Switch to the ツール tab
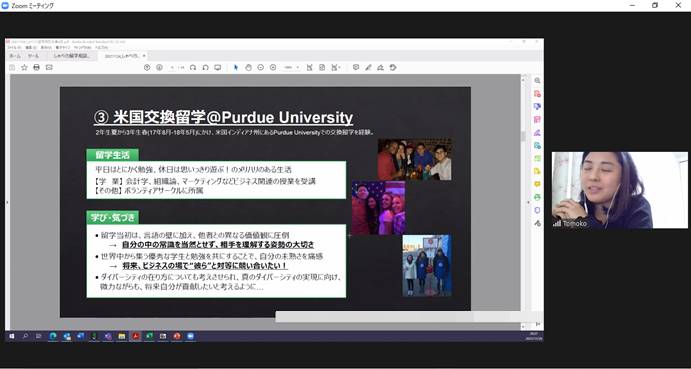This screenshot has width=691, height=369. [x=33, y=56]
